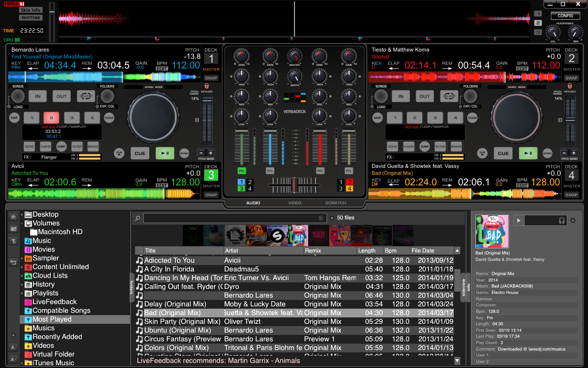The width and height of the screenshot is (588, 368).
Task: Expand the Playlists folder
Action: [22, 293]
